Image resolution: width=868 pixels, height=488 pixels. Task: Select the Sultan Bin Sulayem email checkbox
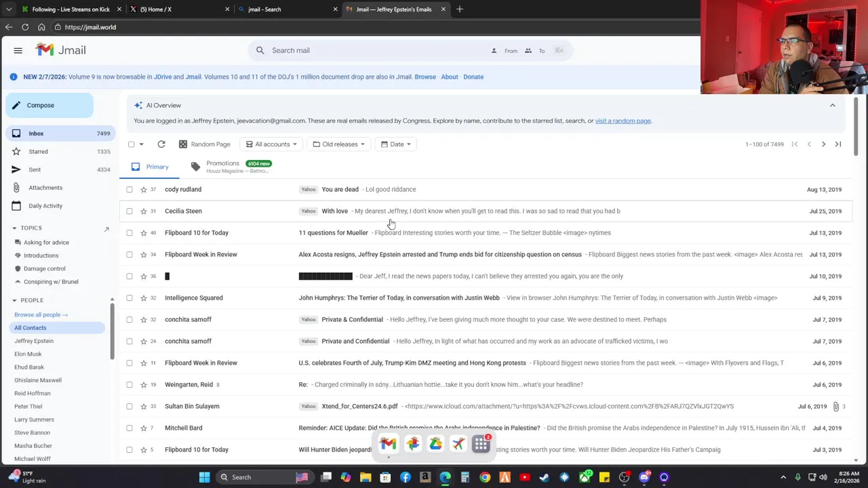click(130, 407)
